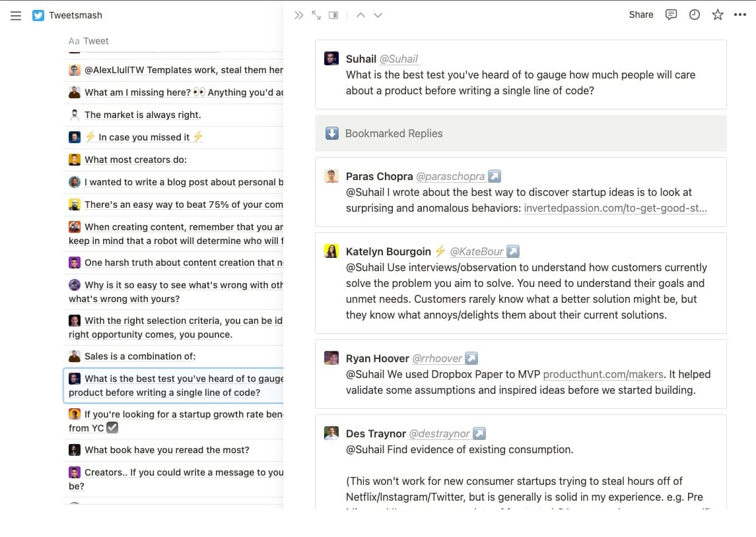Collapse the side peek panel

[x=298, y=15]
